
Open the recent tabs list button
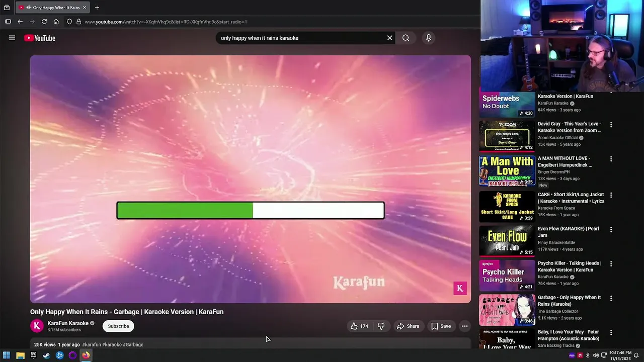[x=7, y=8]
